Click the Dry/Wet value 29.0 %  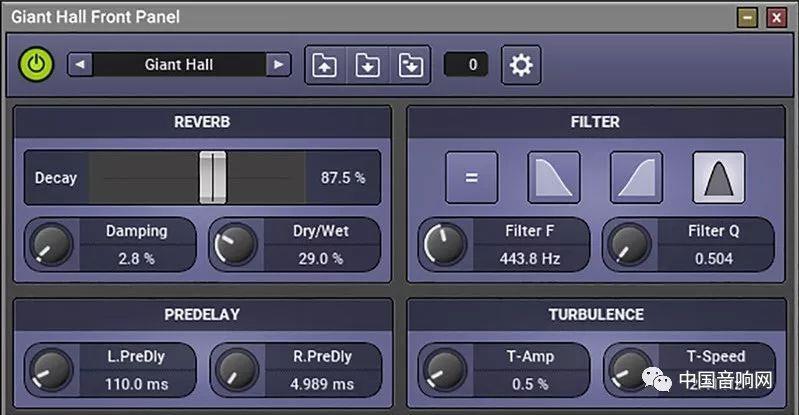(321, 258)
